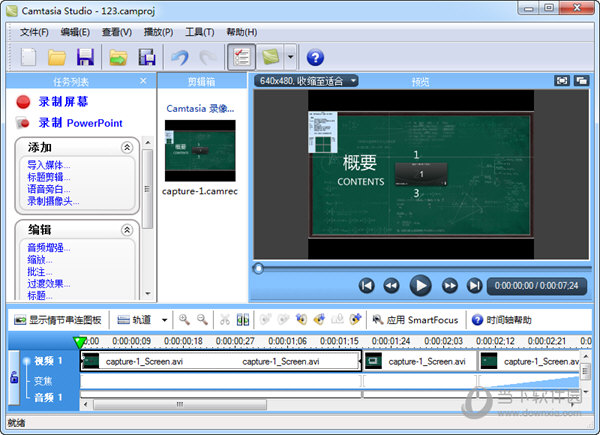This screenshot has width=600, height=435.
Task: Click the timeline horizontal scrollbar thumb
Action: click(x=180, y=404)
